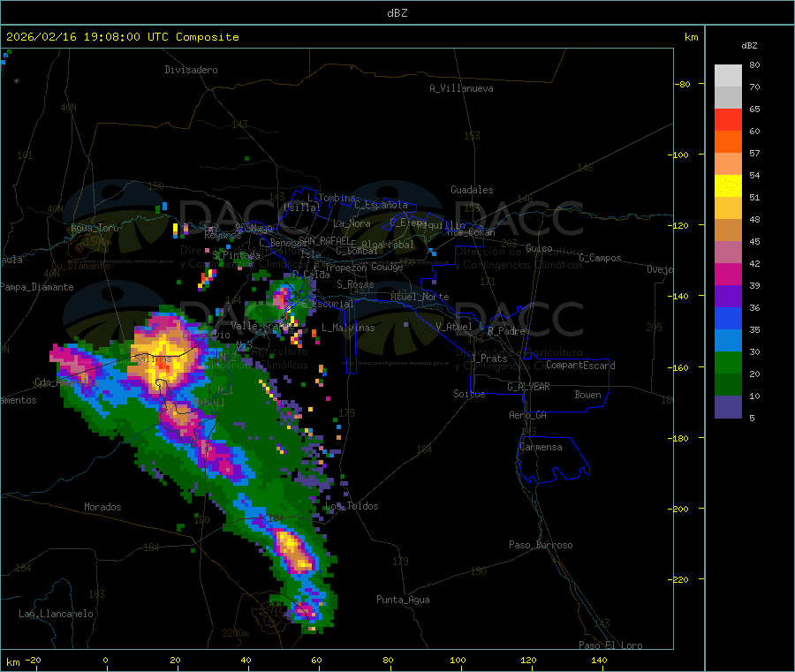Click the southern storm cell yellow core
This screenshot has width=795, height=672.
pyautogui.click(x=290, y=545)
